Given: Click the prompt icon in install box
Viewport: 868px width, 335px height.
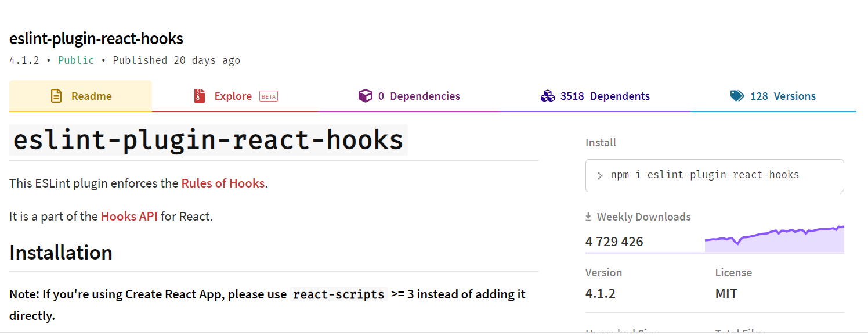Looking at the screenshot, I should coord(600,175).
